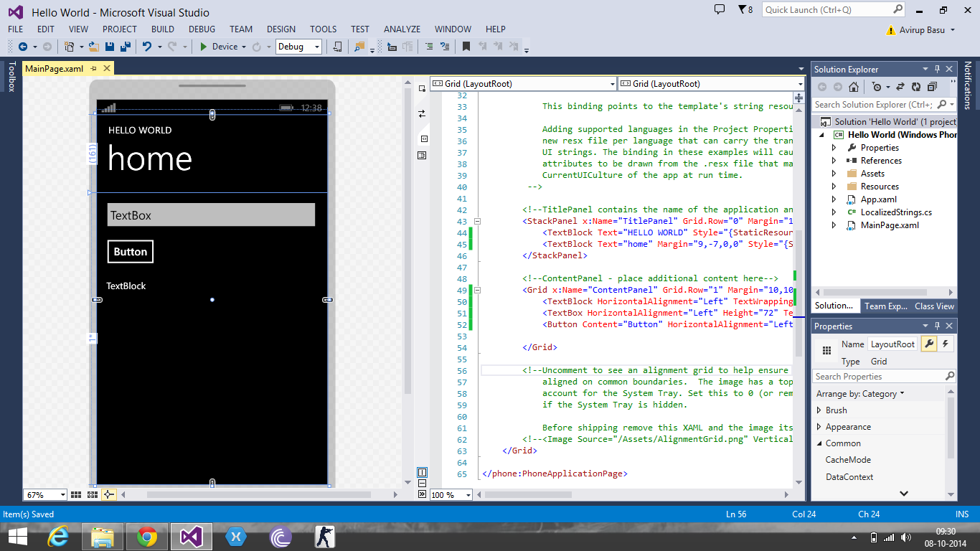Toggle a bookmark using the bookmark icon

pos(466,47)
